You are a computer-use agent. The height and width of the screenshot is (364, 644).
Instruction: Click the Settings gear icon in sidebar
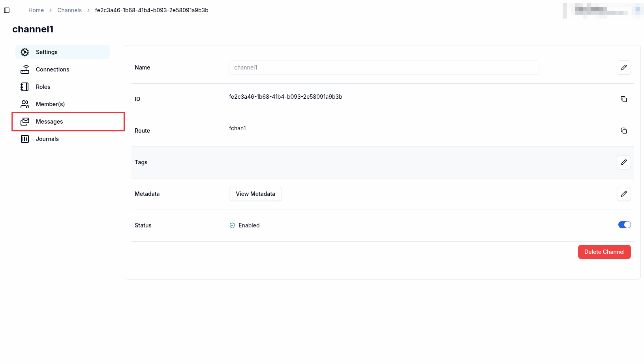pos(25,52)
